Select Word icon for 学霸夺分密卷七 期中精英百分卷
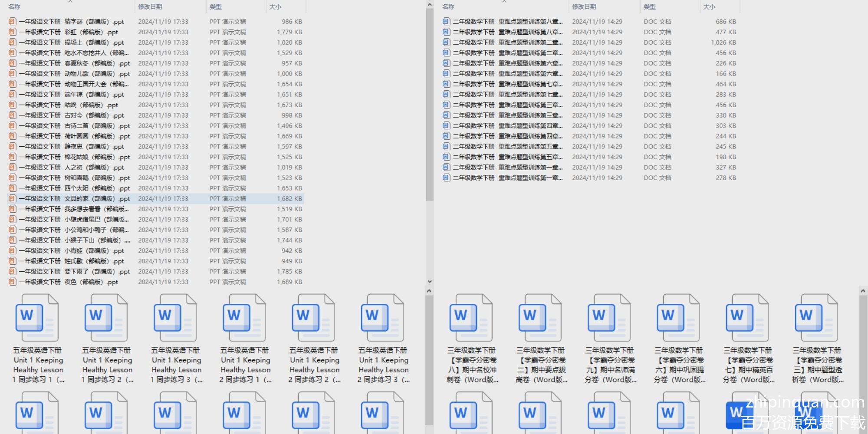Viewport: 868px width, 434px height. [747, 318]
